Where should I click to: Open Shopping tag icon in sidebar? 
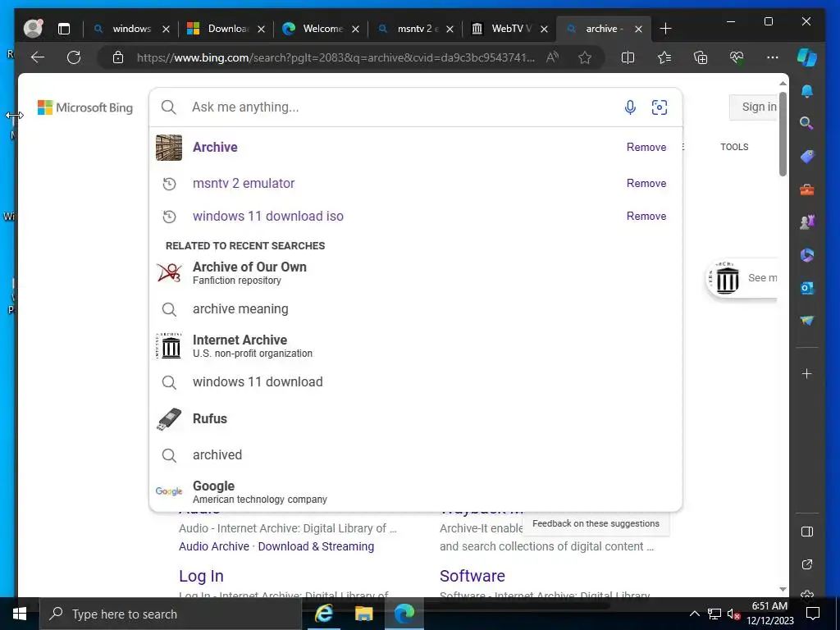(x=807, y=157)
